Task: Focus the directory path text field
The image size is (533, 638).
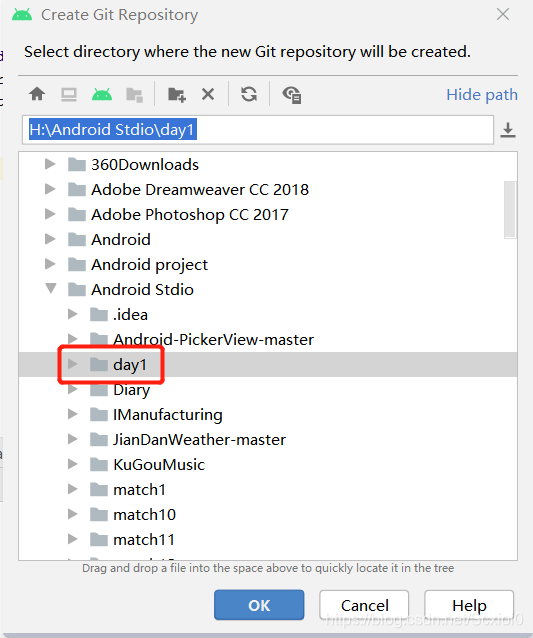Action: point(258,130)
